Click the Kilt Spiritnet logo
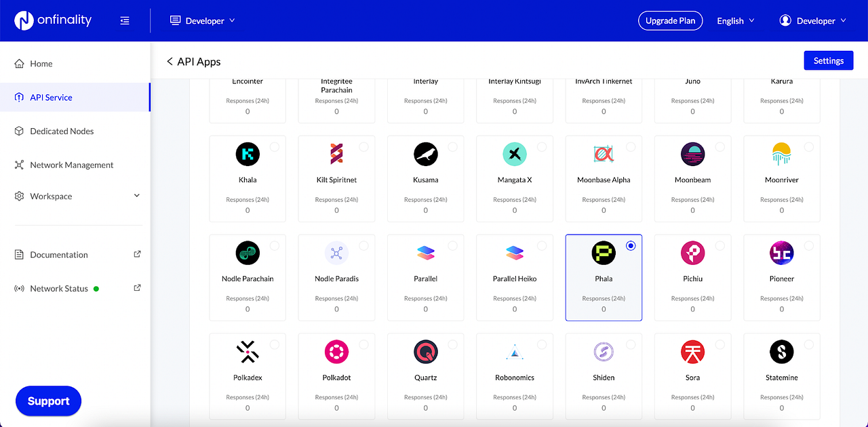This screenshot has height=427, width=868. point(336,155)
